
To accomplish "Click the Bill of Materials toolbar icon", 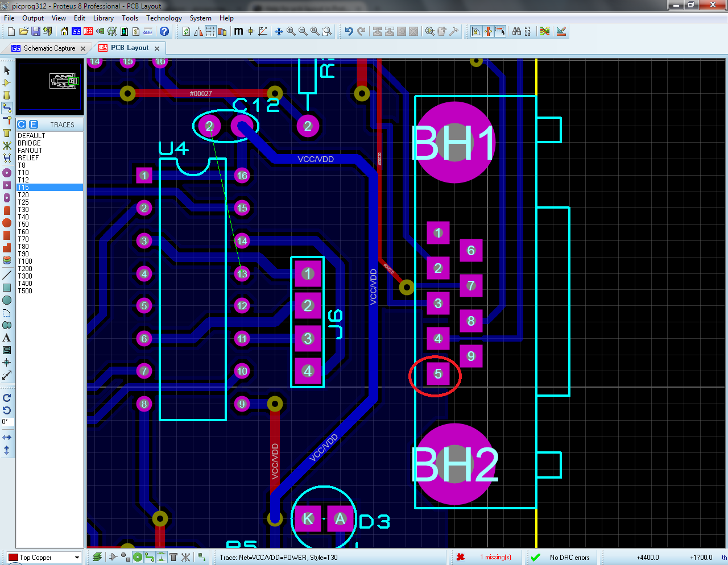I will point(135,31).
